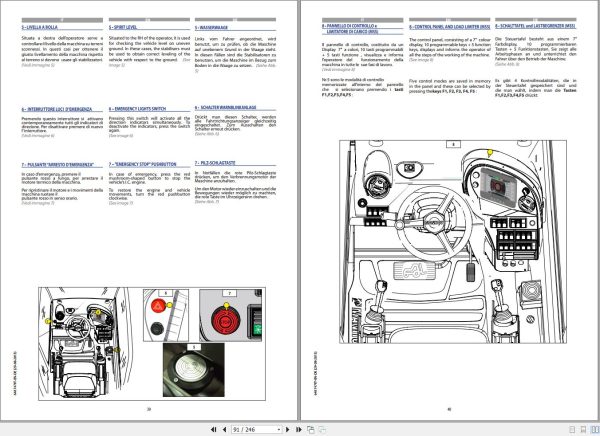Click the '8 - SCHALTTAFEL und LASTBEGRENZER' heading

[535, 26]
